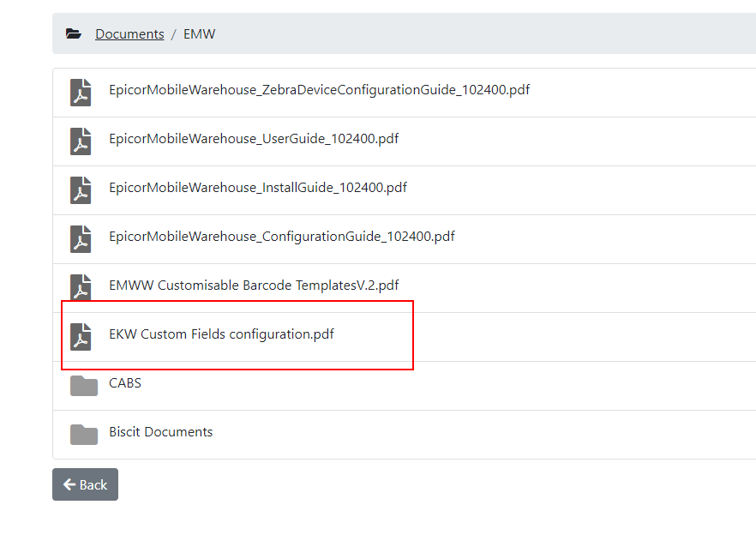Click PDF icon for ConfigurationGuide_102400 file
Screen dimensions: 756x547
[x=81, y=238]
